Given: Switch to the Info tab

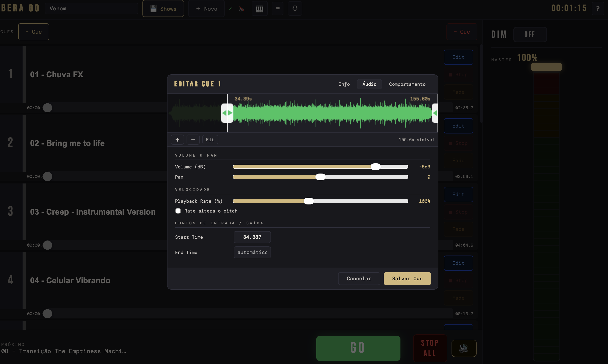Looking at the screenshot, I should click(x=344, y=84).
